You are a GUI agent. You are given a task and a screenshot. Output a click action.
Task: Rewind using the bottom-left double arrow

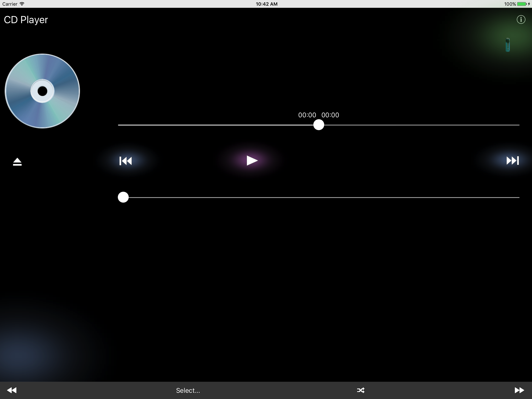click(x=12, y=390)
